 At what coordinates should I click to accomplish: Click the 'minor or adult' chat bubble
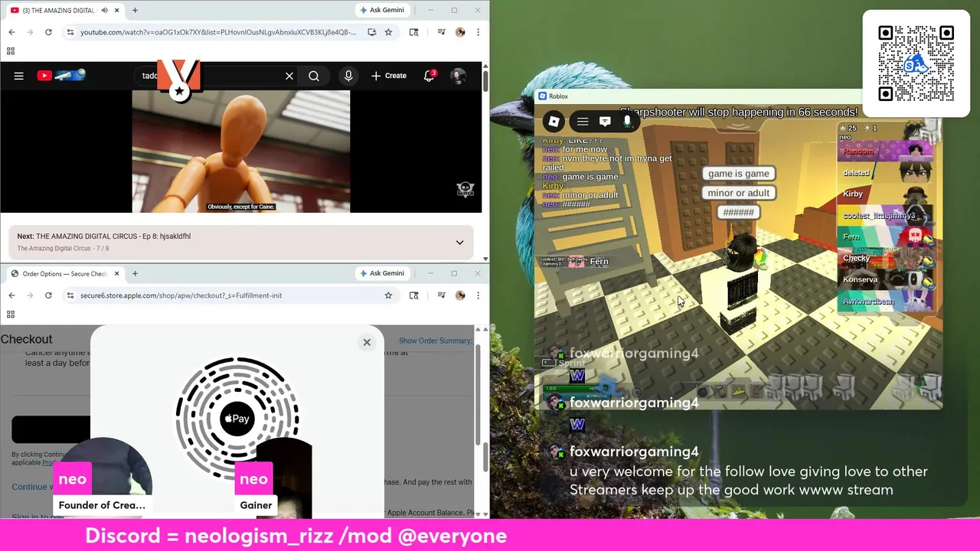coord(738,193)
